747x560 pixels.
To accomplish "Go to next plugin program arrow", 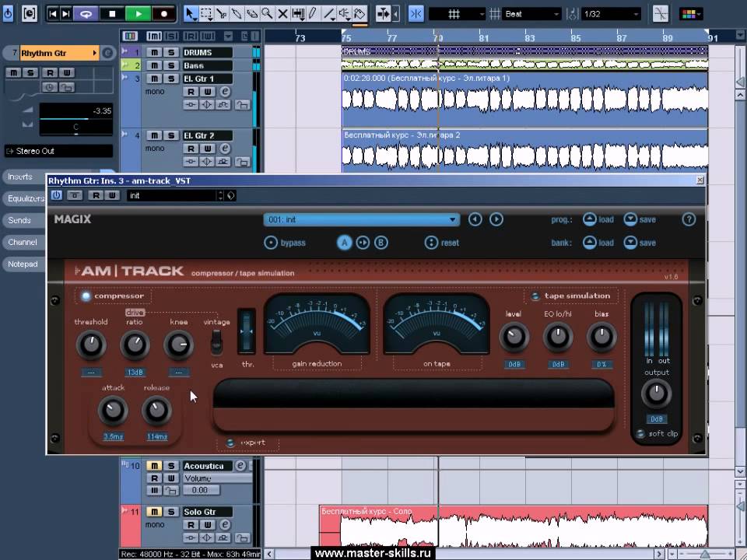I will click(496, 219).
